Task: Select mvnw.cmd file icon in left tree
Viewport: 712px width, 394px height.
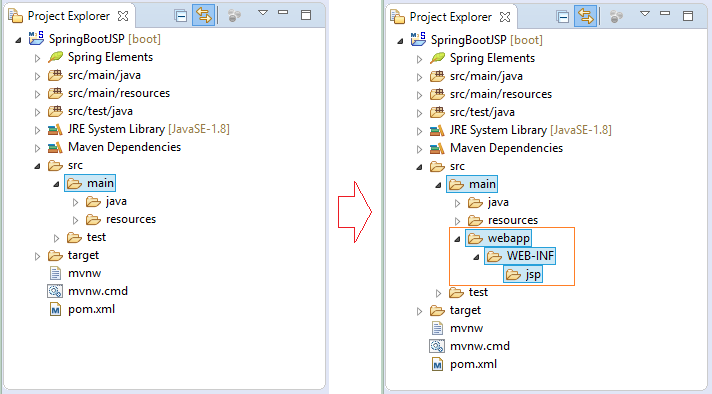Action: pyautogui.click(x=55, y=291)
